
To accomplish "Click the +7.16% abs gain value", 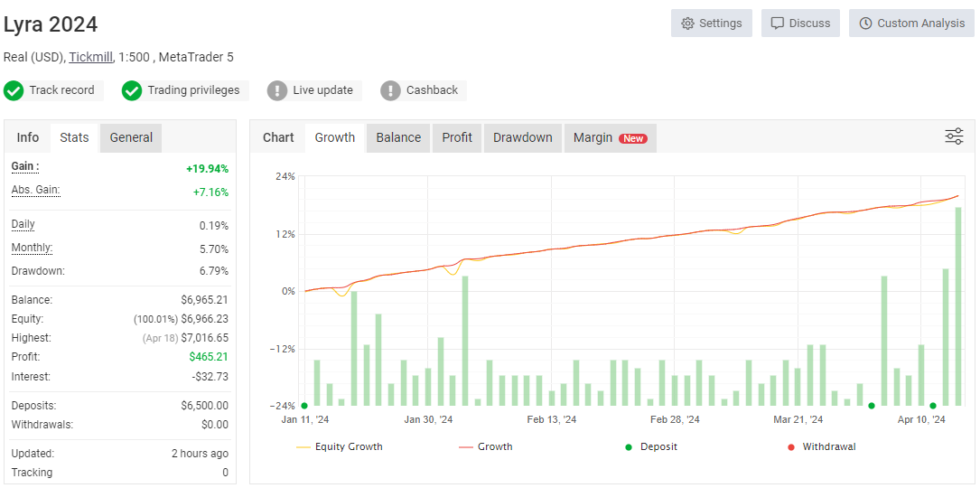I will [x=211, y=192].
